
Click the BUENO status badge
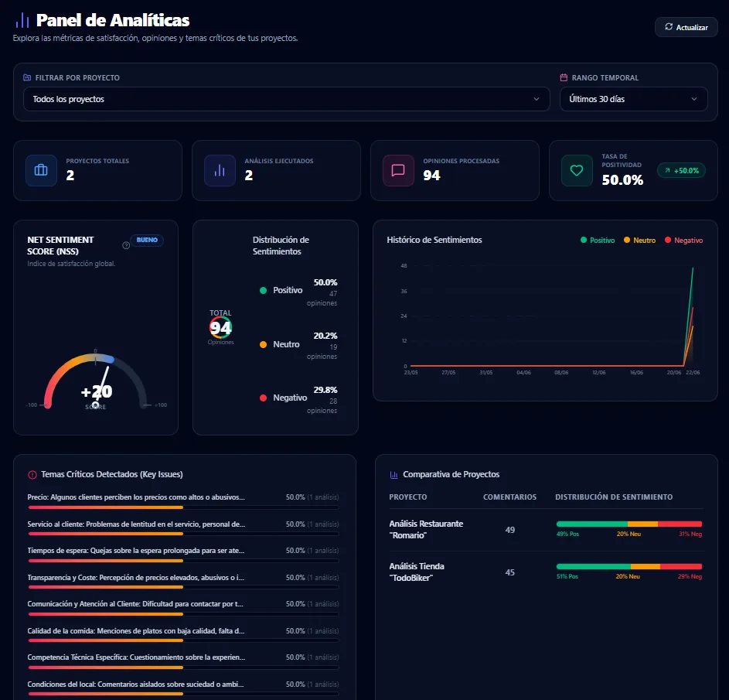pyautogui.click(x=147, y=240)
